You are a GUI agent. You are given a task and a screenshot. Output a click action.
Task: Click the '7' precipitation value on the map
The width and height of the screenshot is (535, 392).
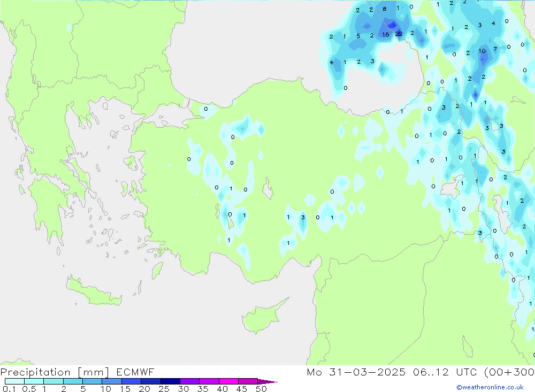(495, 49)
